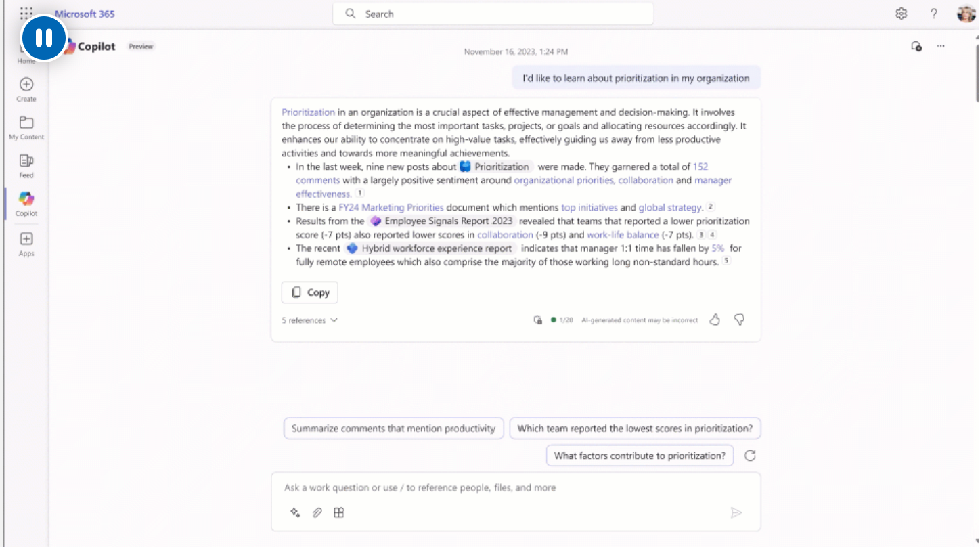Open the sparkle prompt icon in the input box
The image size is (980, 547).
(295, 512)
